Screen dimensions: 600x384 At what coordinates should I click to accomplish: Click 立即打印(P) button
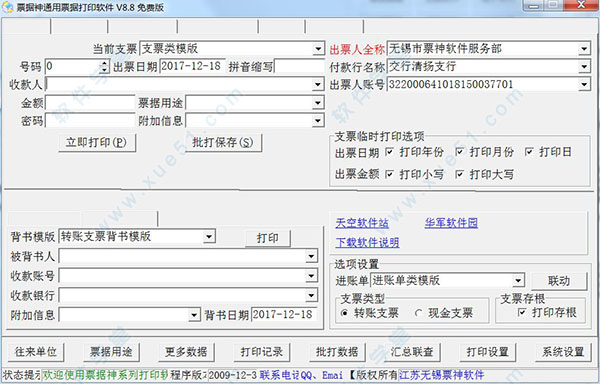(97, 143)
